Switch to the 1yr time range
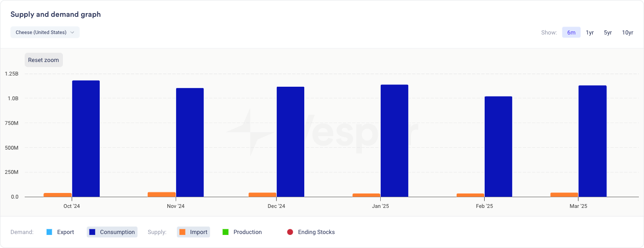 tap(589, 33)
